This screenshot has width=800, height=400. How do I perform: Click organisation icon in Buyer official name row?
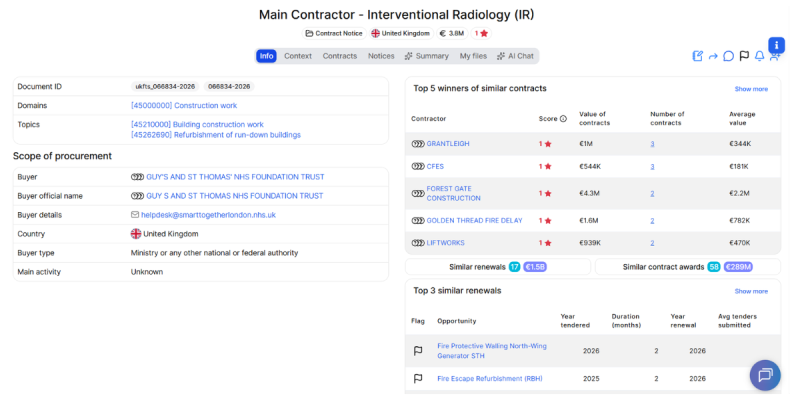point(137,196)
